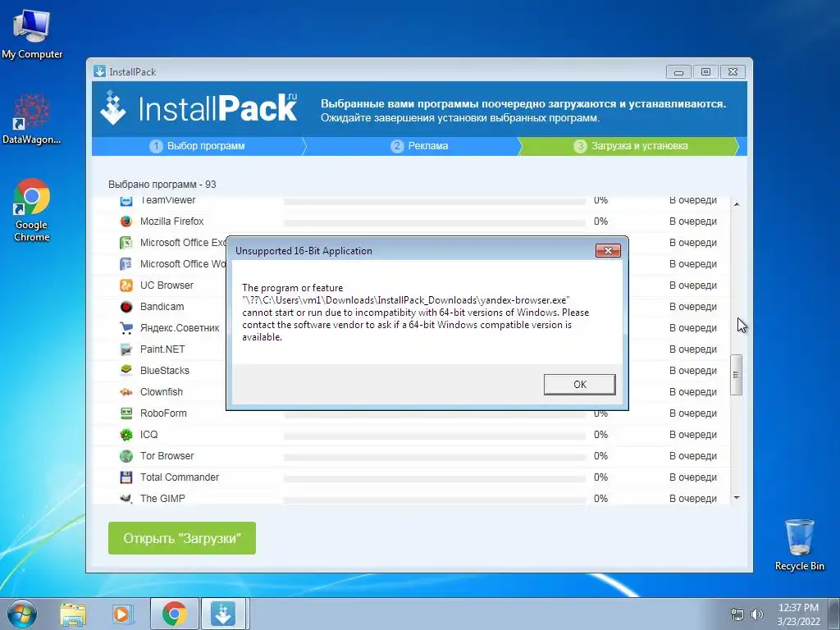The height and width of the screenshot is (630, 840).
Task: Click the ICQ program name
Action: tap(149, 435)
